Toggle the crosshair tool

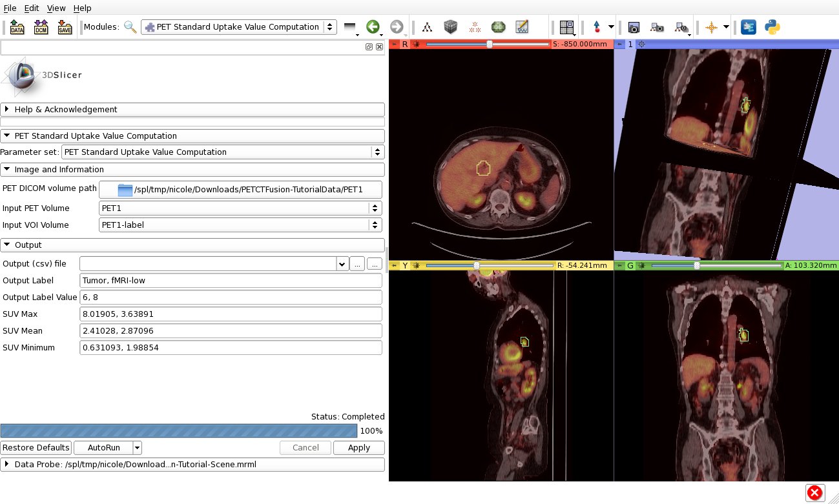coord(711,27)
